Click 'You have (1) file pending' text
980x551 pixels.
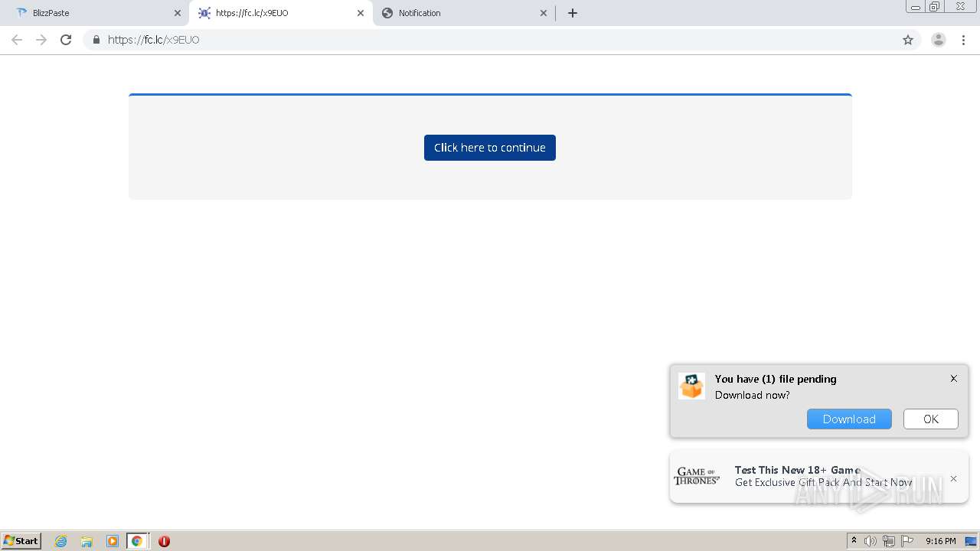point(776,379)
